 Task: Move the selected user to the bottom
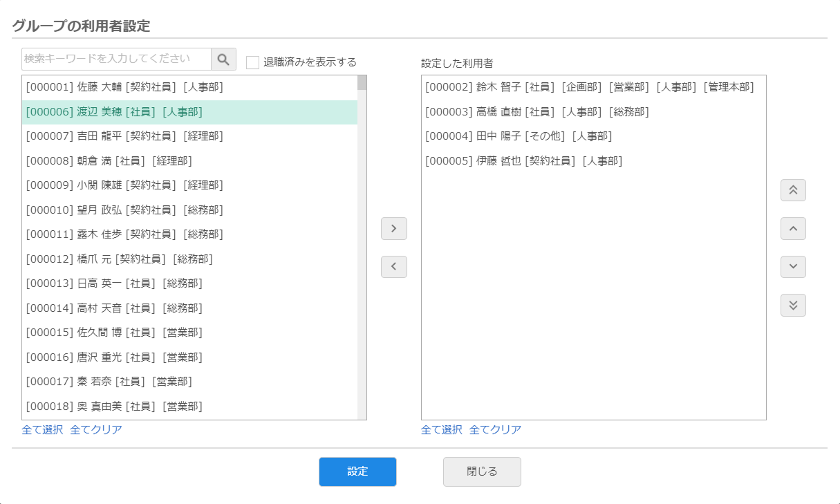coord(792,305)
